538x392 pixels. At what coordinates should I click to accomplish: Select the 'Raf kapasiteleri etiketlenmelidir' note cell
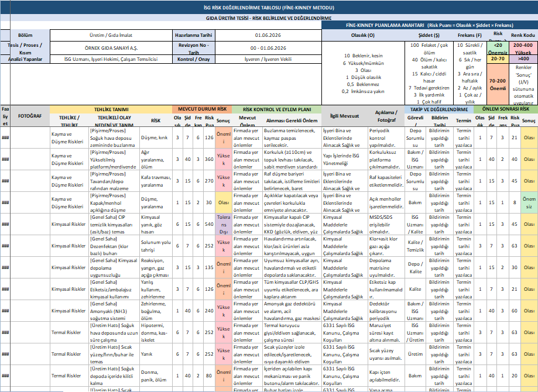click(386, 181)
